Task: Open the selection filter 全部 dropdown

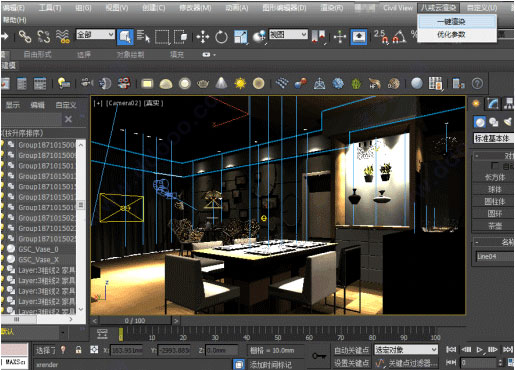Action: click(x=95, y=34)
